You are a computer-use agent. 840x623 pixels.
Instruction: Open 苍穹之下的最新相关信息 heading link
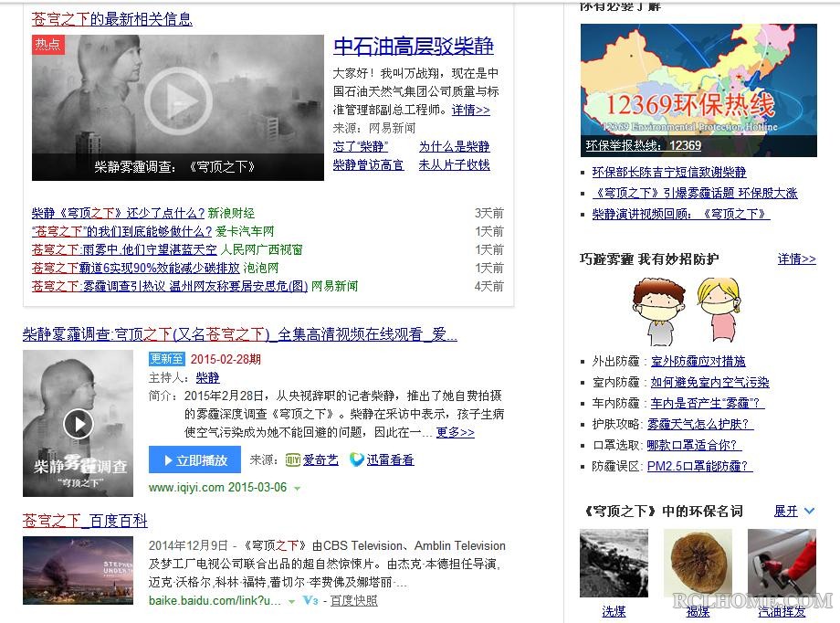point(112,19)
